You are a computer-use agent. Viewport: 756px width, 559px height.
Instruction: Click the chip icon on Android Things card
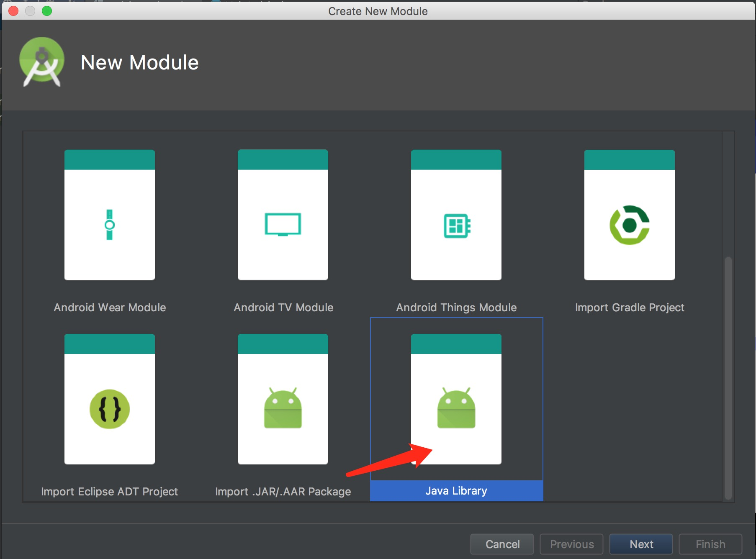coord(456,225)
